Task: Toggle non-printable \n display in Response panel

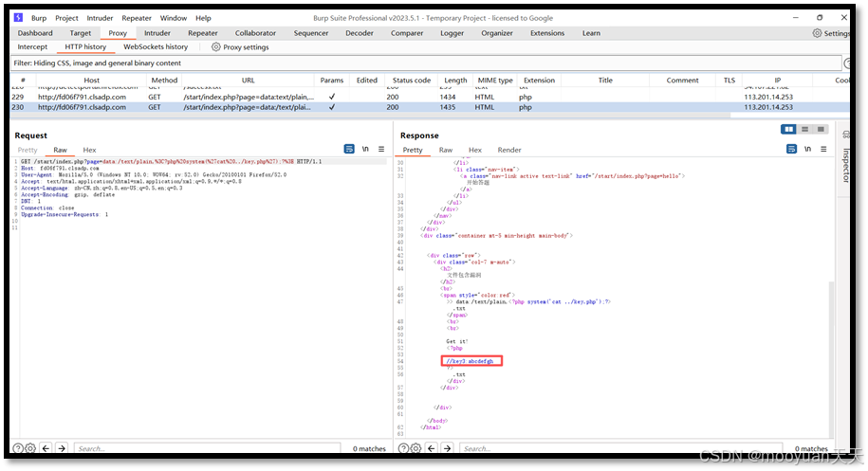Action: pyautogui.click(x=807, y=150)
